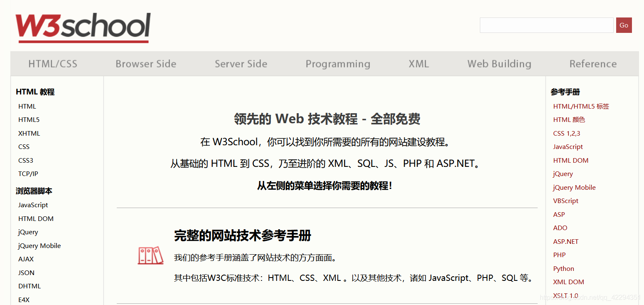
Task: Select HTML tutorial in left sidebar
Action: pyautogui.click(x=27, y=106)
